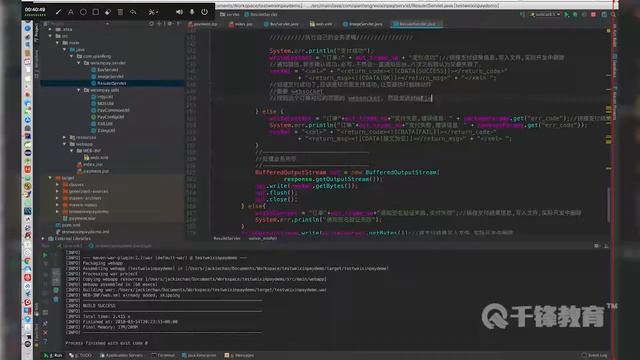Select BaseServlet class in project tree
This screenshot has height=360, width=640.
104,70
